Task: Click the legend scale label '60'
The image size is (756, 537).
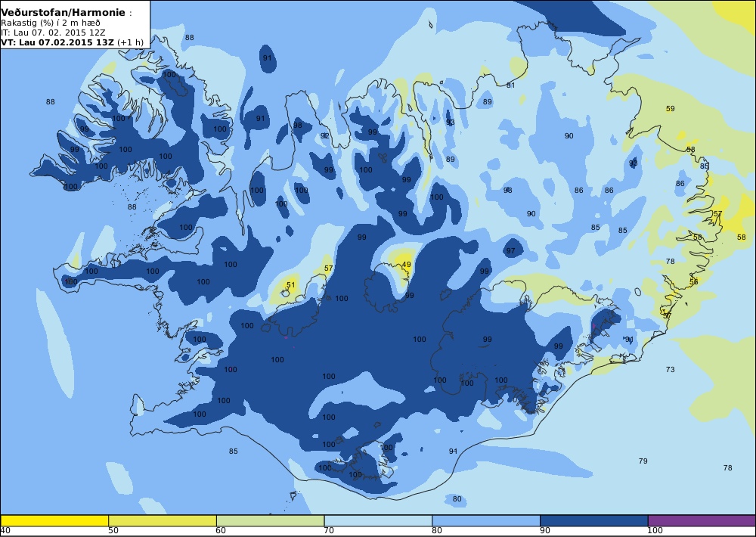Action: pos(221,531)
